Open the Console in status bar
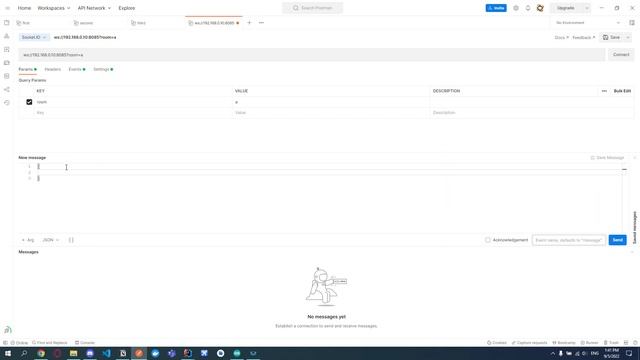The width and height of the screenshot is (640, 360). (85, 343)
